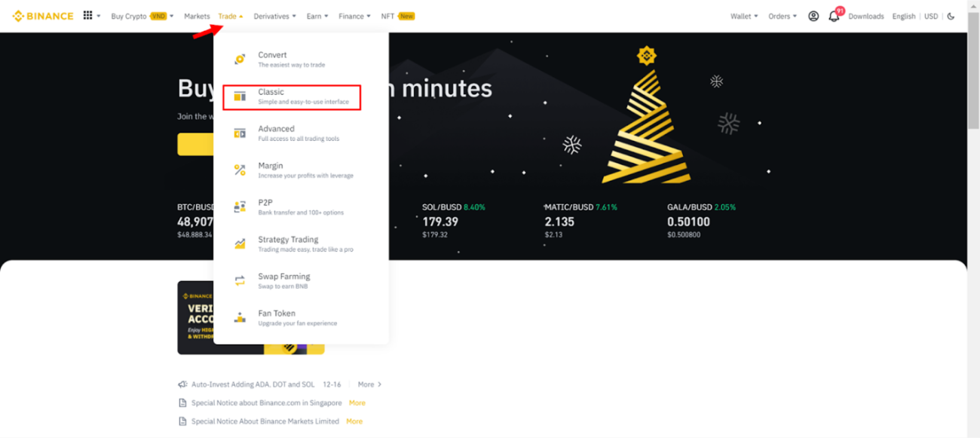Open More for Singapore special notice
980x438 pixels.
pos(357,403)
